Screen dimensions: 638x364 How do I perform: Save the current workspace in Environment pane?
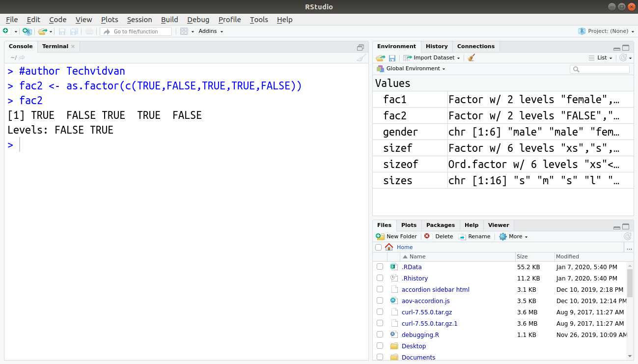[x=392, y=57]
